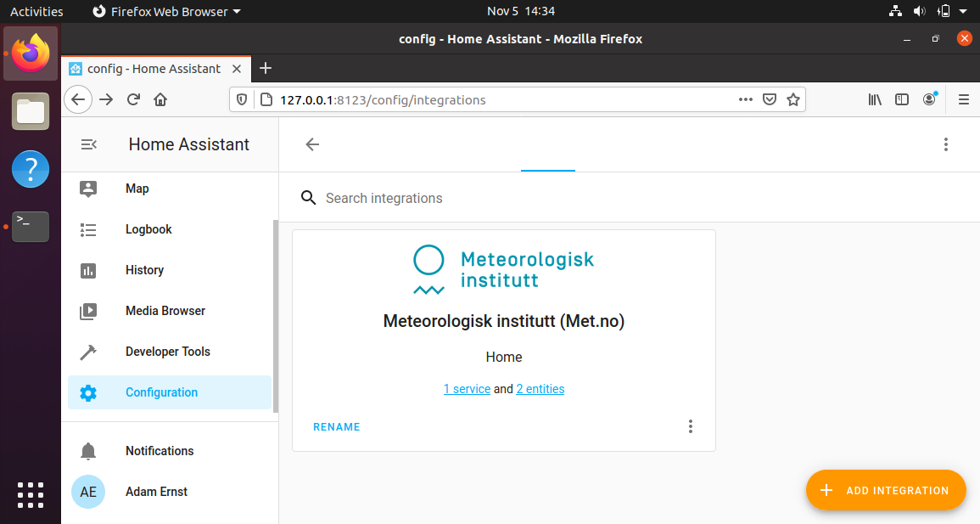The image size is (980, 524).
Task: Click Firefox icon in Ubuntu dock
Action: click(31, 54)
